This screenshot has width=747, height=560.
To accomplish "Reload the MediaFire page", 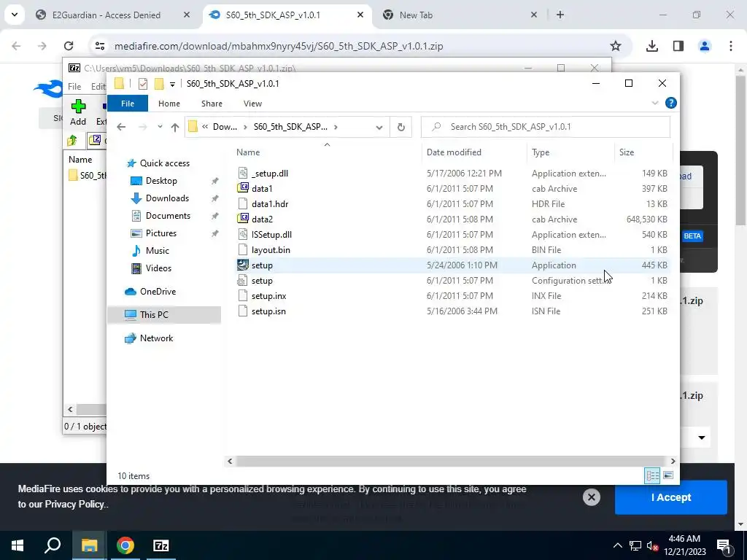I will 69,46.
